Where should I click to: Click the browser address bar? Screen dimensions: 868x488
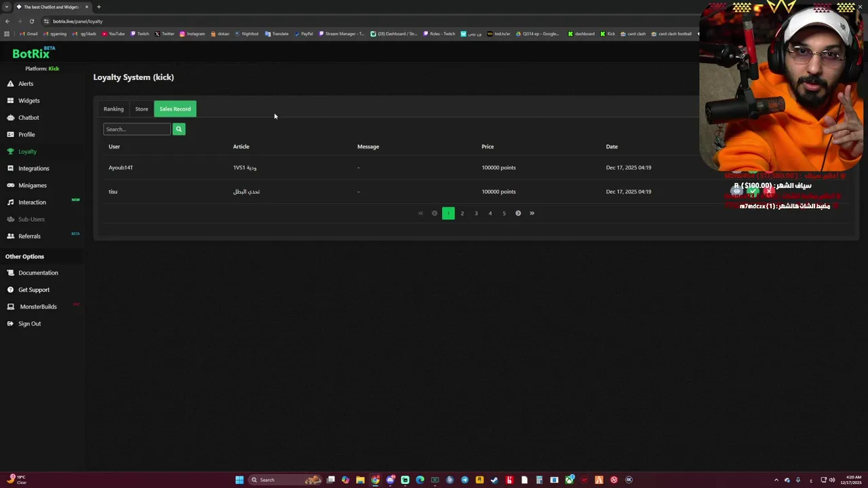coord(366,21)
